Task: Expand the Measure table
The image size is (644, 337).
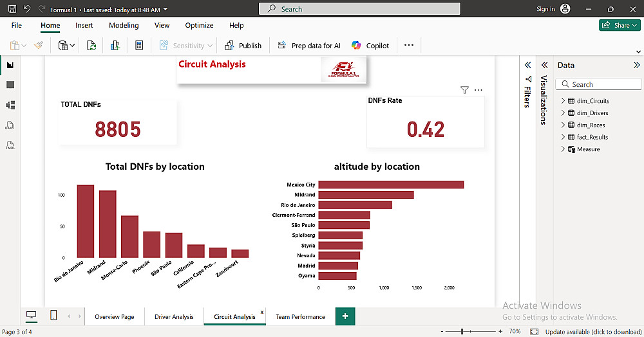Action: 563,149
